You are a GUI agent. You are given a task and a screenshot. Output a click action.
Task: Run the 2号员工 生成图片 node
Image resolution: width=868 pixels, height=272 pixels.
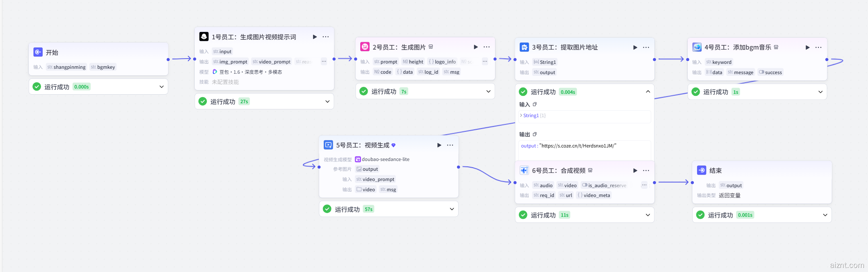coord(476,47)
